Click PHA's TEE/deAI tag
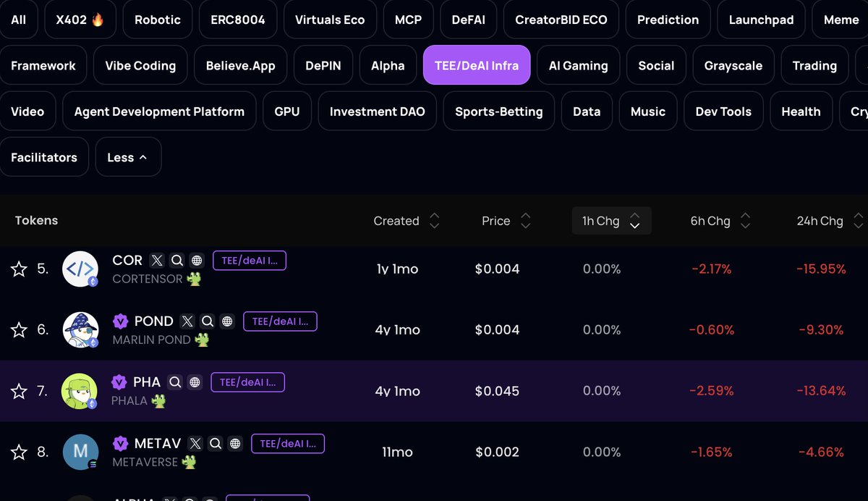The width and height of the screenshot is (868, 501). [248, 382]
